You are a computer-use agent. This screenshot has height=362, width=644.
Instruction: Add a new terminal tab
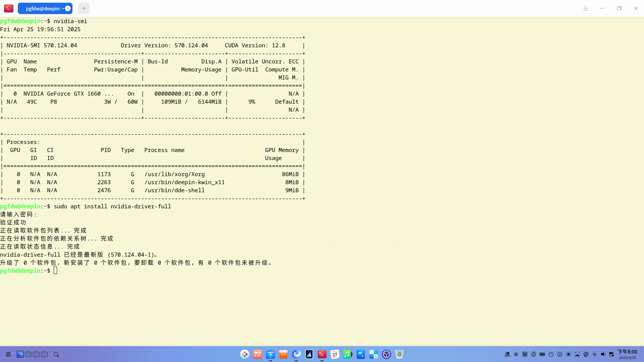(84, 8)
